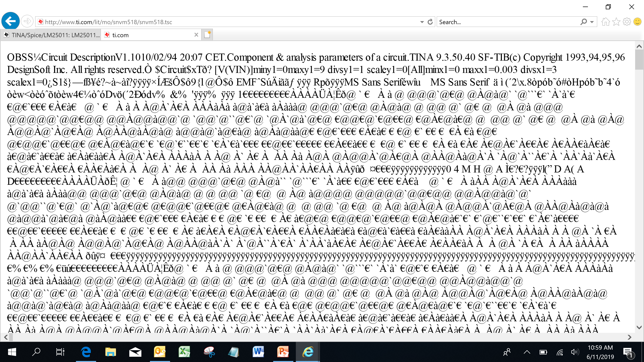Click the text 'TINA 9.3.50.40'
This screenshot has height=362, width=644.
pyautogui.click(x=443, y=57)
